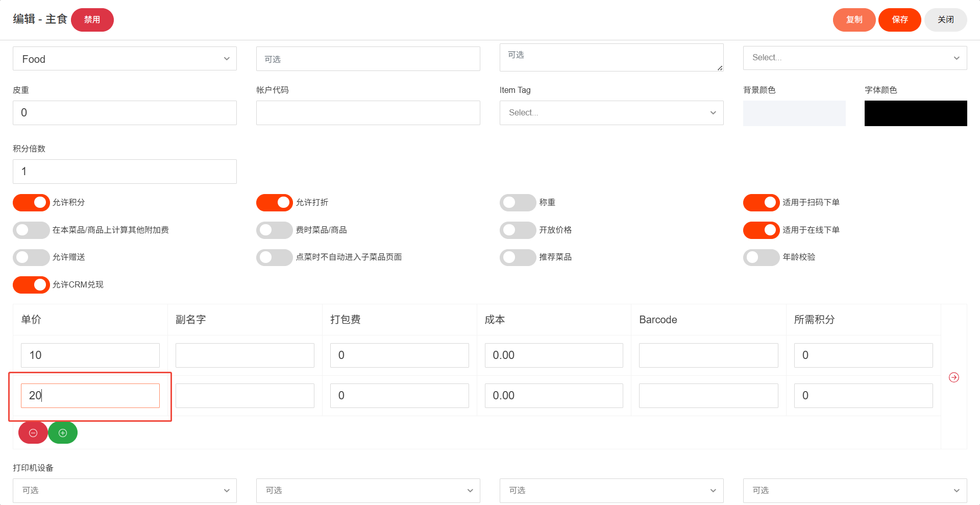Open the first 打印机设备 dropdown
This screenshot has width=980, height=505.
click(x=125, y=490)
